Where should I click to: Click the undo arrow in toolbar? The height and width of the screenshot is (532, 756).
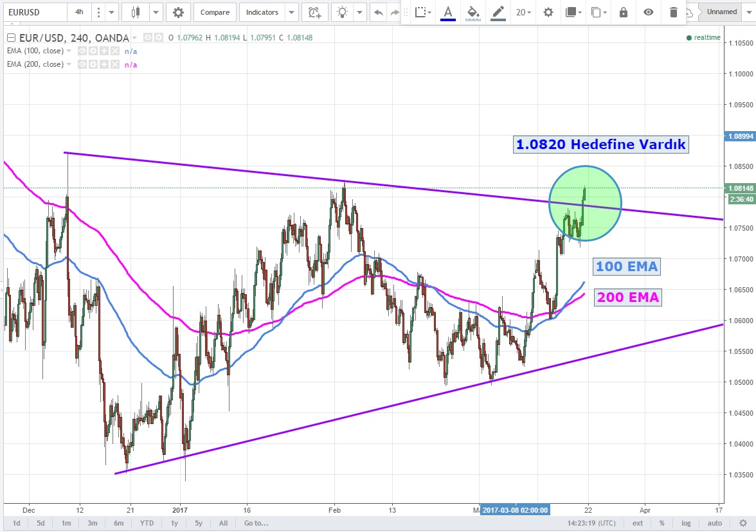pyautogui.click(x=378, y=12)
